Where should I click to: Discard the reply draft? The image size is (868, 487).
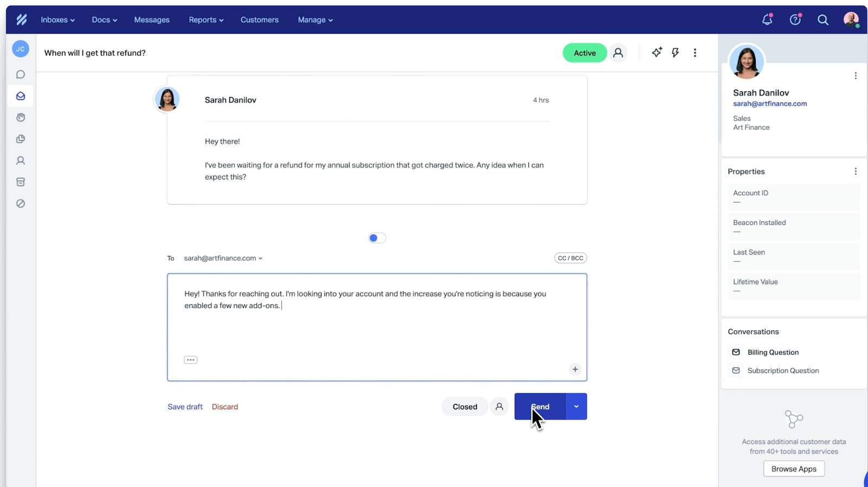[x=225, y=407]
